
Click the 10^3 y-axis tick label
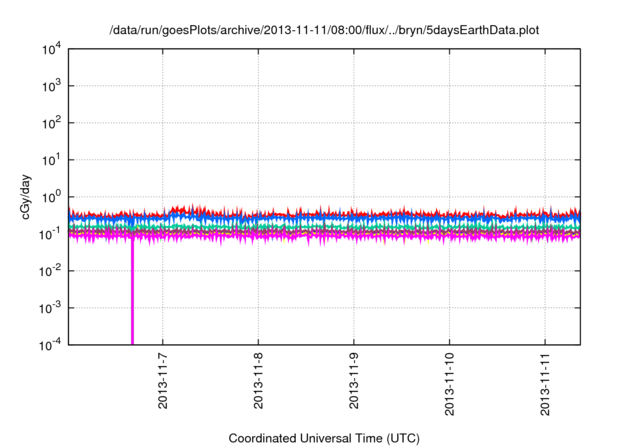[x=51, y=86]
